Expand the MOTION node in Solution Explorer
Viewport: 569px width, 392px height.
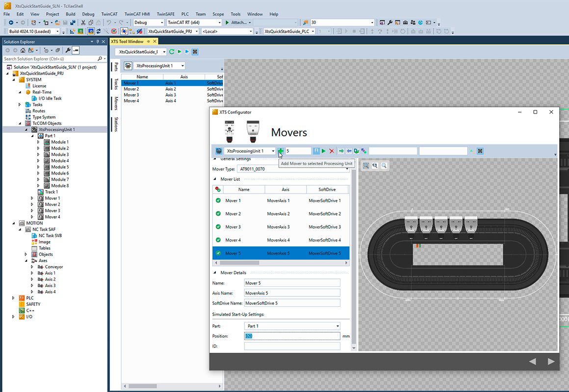pos(13,222)
